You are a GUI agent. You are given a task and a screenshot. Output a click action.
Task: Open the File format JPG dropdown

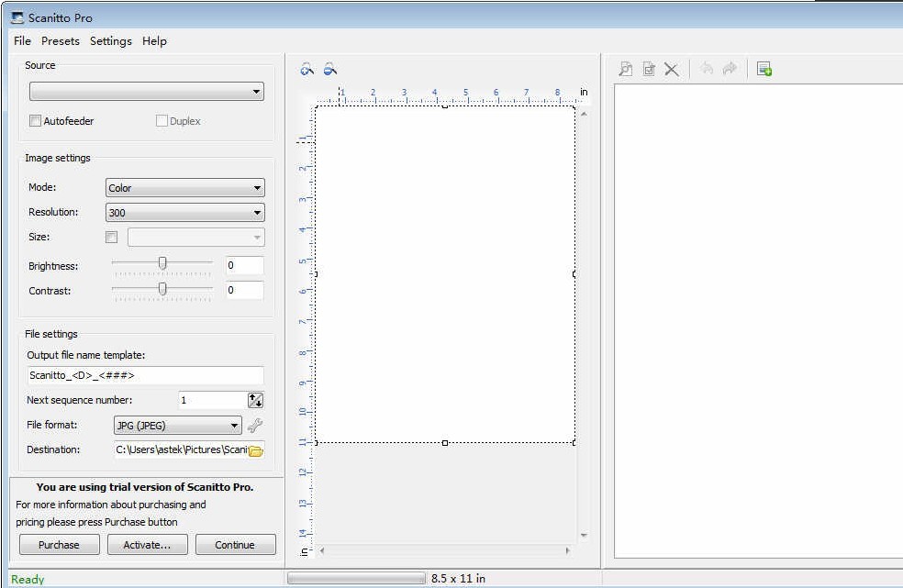coord(178,426)
